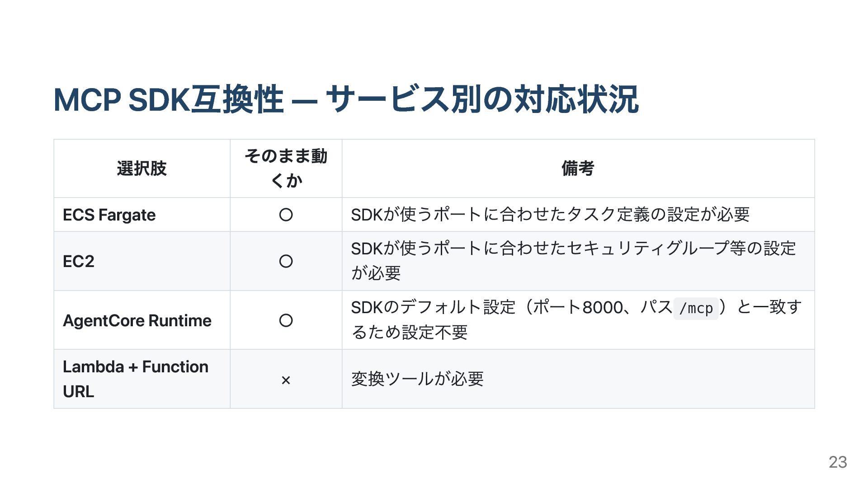This screenshot has height=488, width=868.
Task: Click the × mark for Lambda + Function URL
Action: pos(286,380)
